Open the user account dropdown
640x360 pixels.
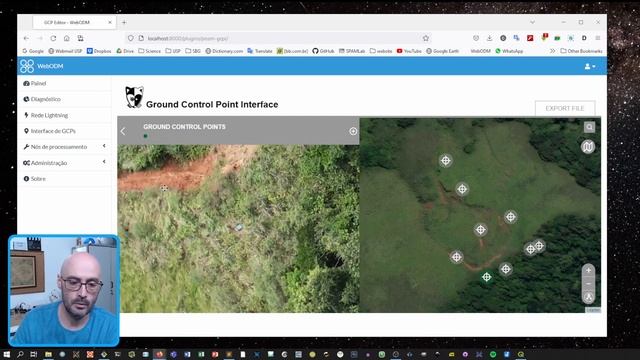click(x=590, y=66)
